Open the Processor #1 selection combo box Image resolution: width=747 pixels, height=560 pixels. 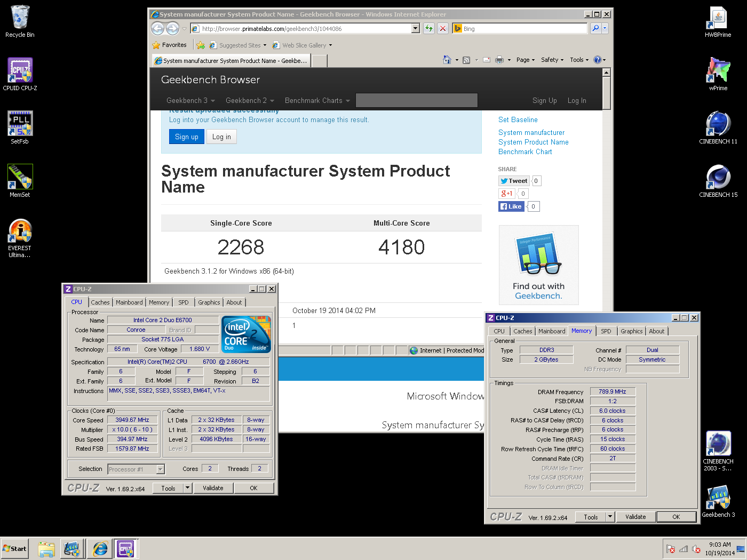pos(137,469)
